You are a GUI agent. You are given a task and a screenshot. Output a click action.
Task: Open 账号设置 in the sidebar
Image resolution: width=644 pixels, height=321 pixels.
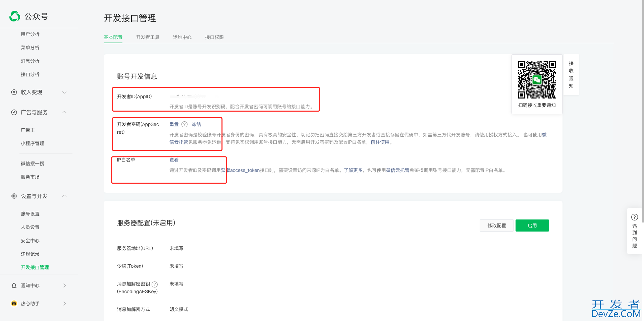point(30,214)
